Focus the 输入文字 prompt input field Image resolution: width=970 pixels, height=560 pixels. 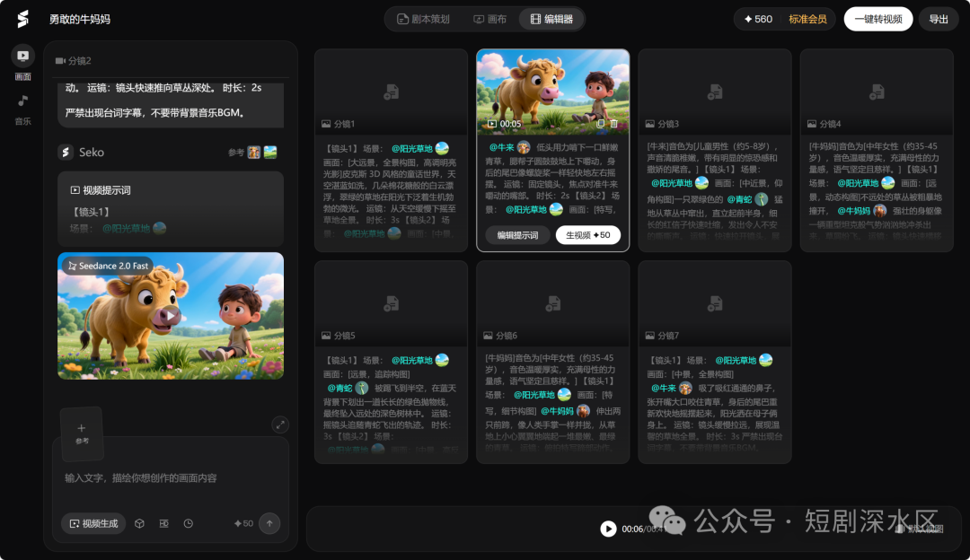tap(170, 477)
